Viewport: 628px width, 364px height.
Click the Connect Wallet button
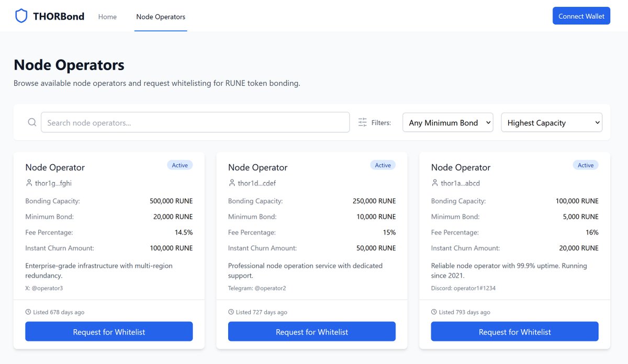click(x=581, y=16)
